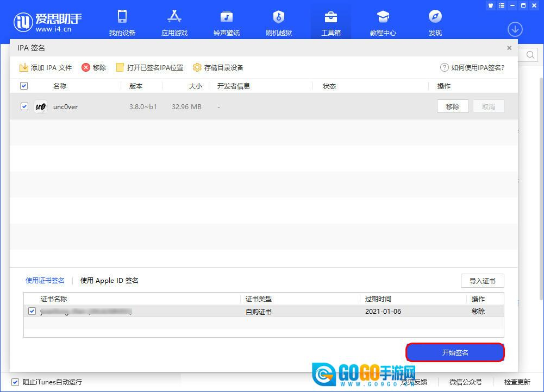The width and height of the screenshot is (544, 392).
Task: Open the 我的设备 device icon
Action: (122, 17)
